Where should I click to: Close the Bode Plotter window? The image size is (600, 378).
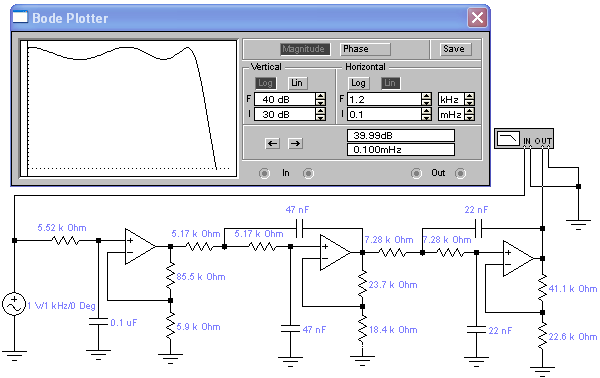[477, 18]
